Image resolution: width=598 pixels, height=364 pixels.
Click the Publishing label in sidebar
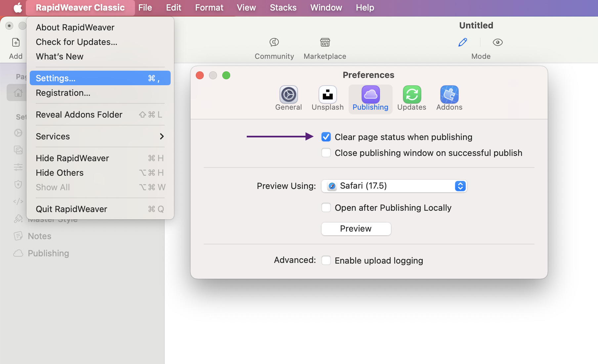click(49, 253)
